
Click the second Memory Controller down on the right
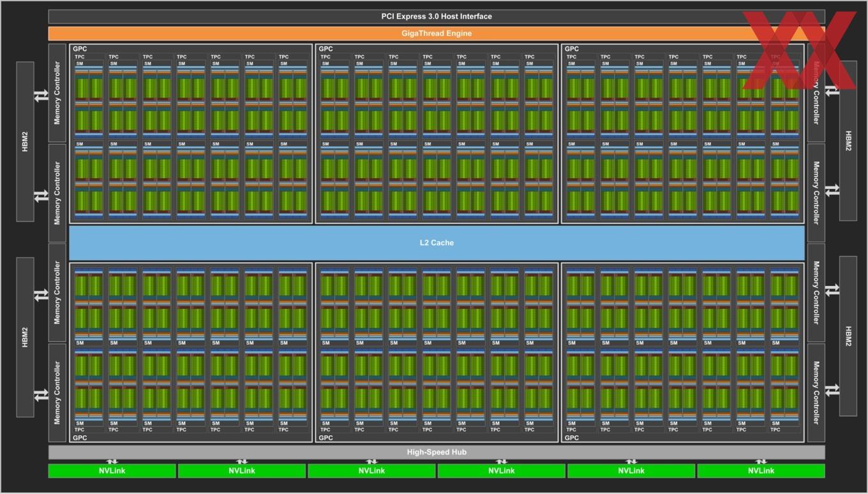click(816, 193)
